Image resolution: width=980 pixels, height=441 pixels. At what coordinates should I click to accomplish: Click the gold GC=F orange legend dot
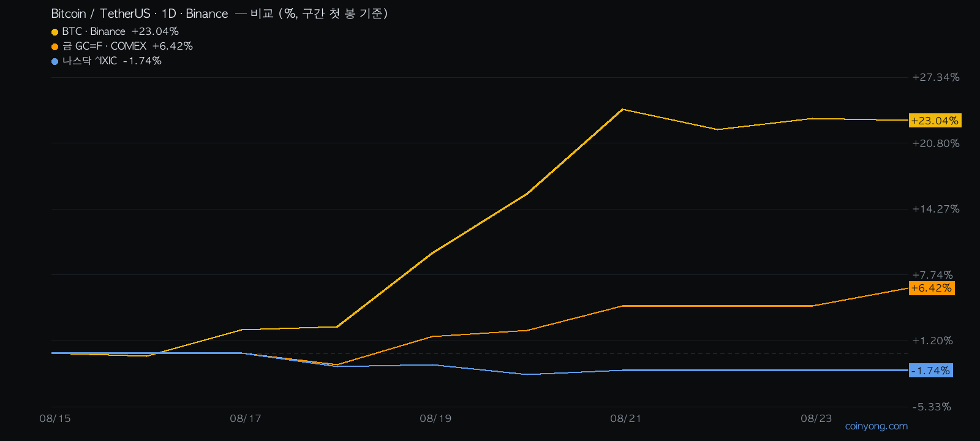(55, 47)
